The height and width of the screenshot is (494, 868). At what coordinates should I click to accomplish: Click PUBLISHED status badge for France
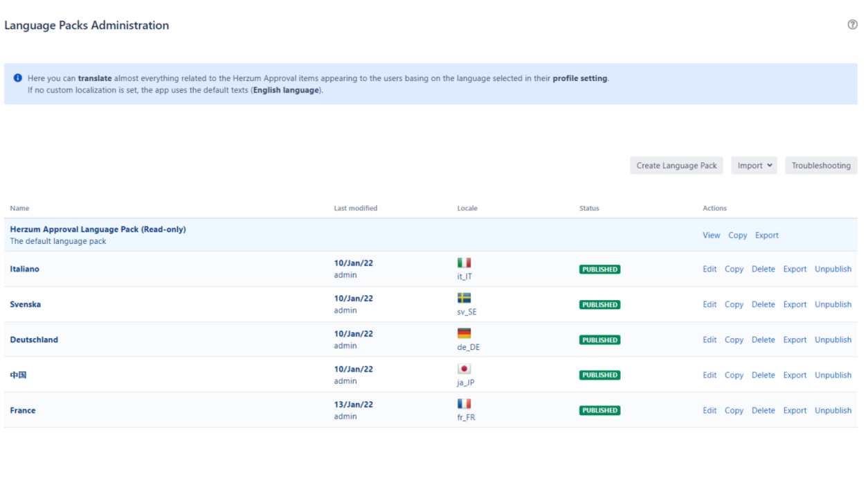pyautogui.click(x=599, y=411)
